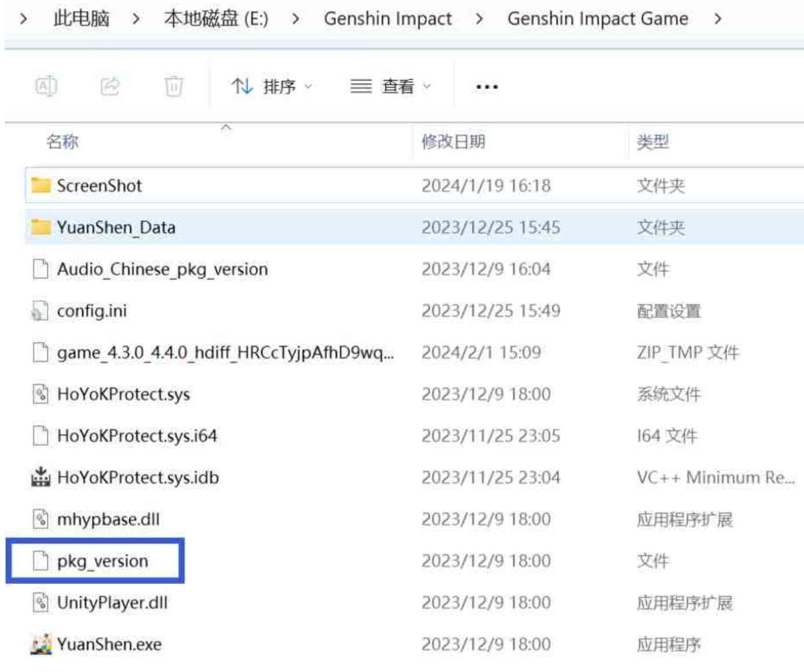
Task: Sort by the 名称 column header
Action: [x=63, y=141]
